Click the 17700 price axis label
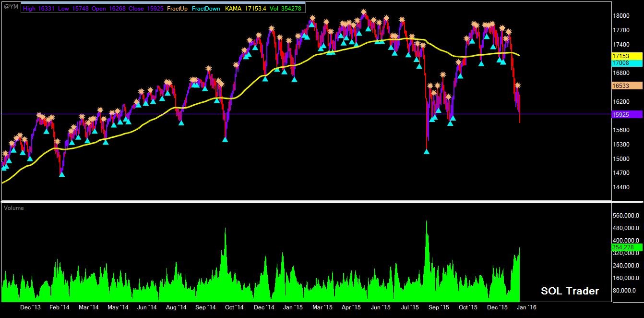Screen dimensions: 644x318 (x=621, y=30)
